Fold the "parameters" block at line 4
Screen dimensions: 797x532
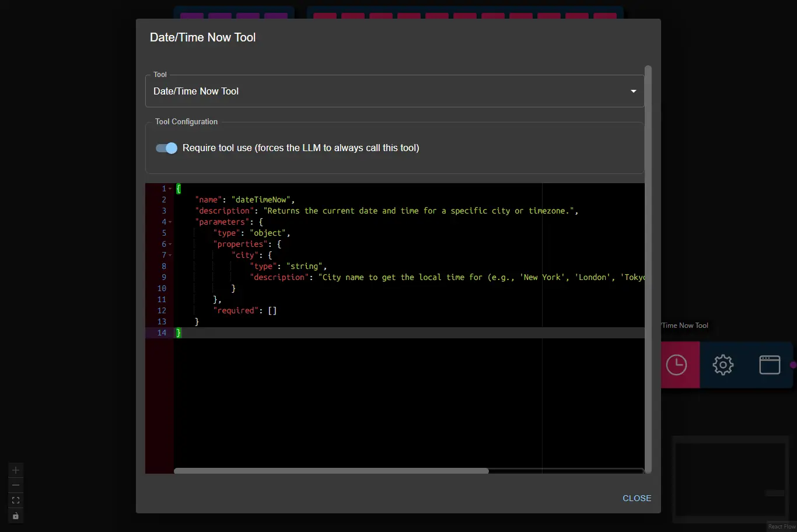point(170,222)
